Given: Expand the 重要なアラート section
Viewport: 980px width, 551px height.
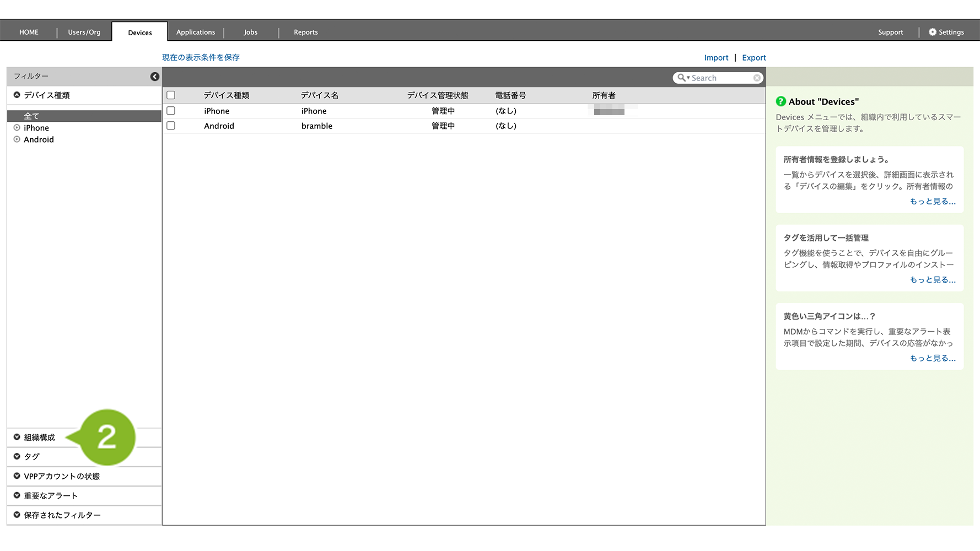Looking at the screenshot, I should (x=50, y=496).
